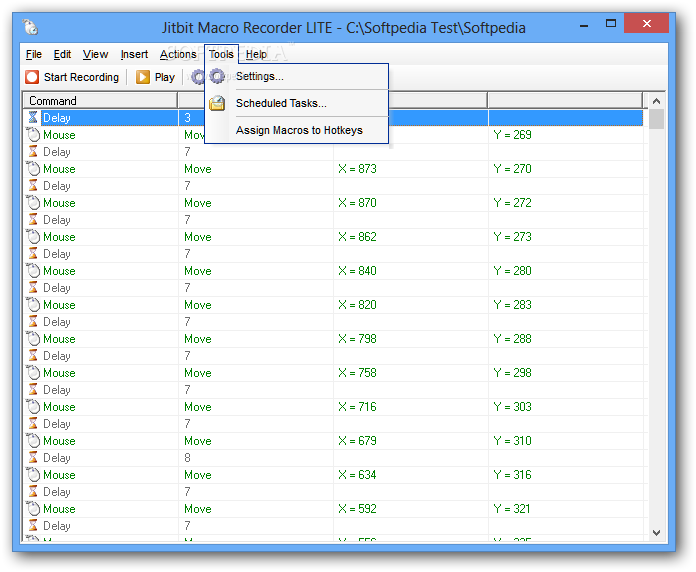The height and width of the screenshot is (572, 696).
Task: Click the hourglass icon above Mouse X = 634
Action: click(33, 458)
